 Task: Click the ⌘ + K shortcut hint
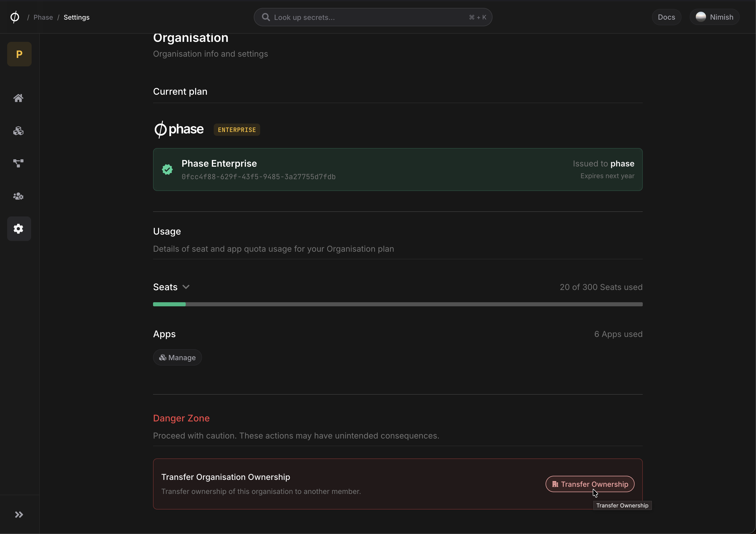coord(477,17)
